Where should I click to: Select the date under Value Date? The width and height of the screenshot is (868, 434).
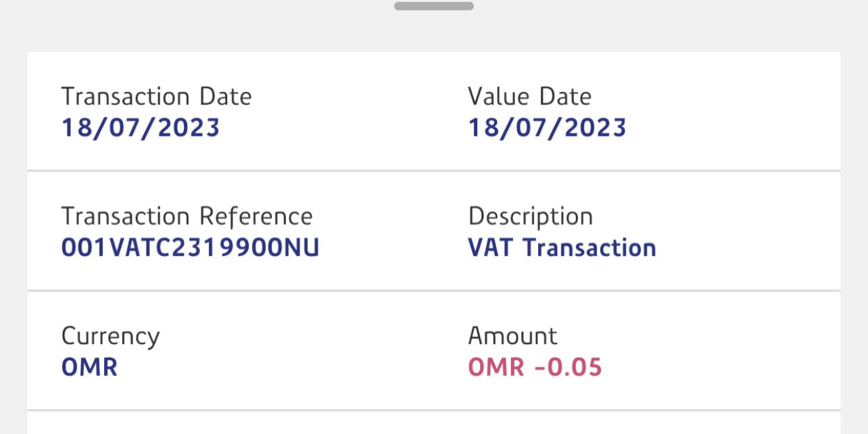pos(547,128)
